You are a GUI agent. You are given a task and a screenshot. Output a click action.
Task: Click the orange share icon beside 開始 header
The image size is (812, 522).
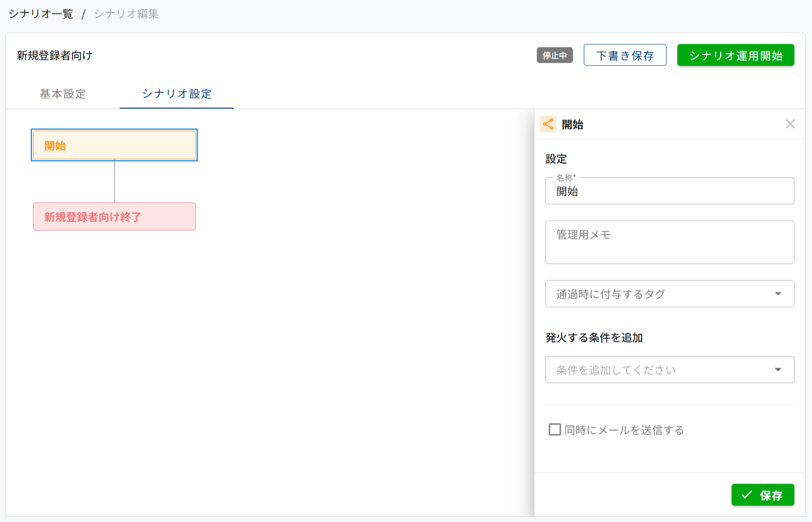coord(548,124)
